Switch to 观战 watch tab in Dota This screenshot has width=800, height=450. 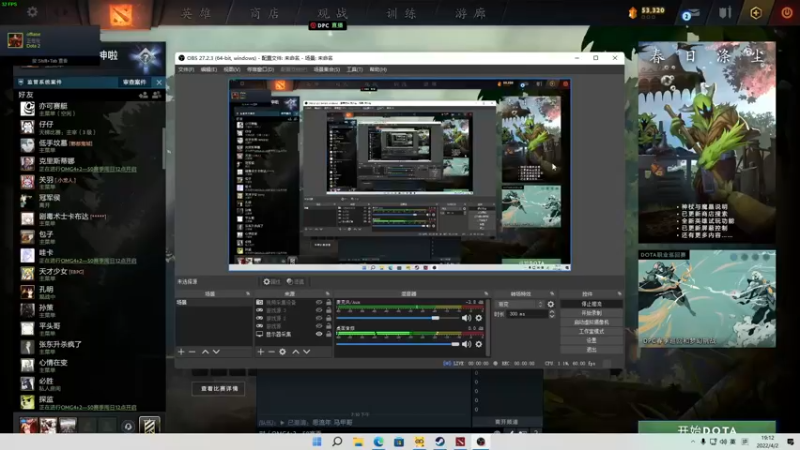(x=333, y=13)
